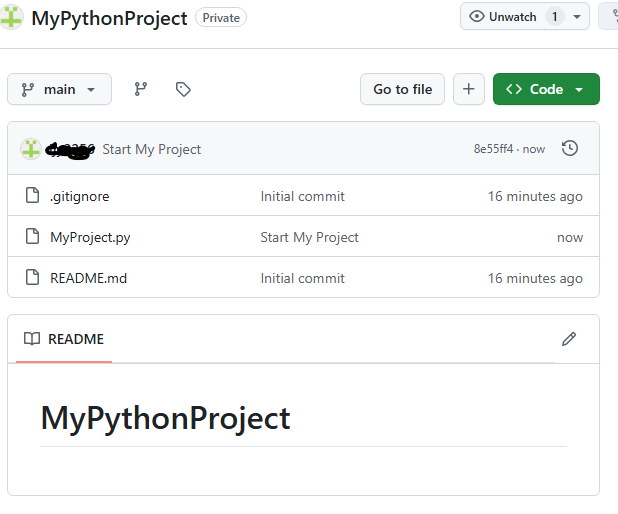Open Initial commit message for README.md
Screen dimensions: 618x514
[x=302, y=278]
